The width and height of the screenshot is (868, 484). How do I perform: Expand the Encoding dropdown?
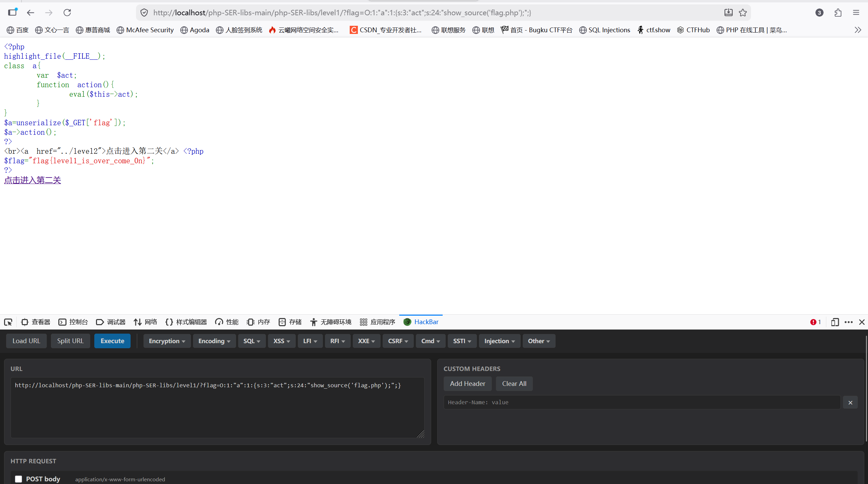pyautogui.click(x=214, y=341)
